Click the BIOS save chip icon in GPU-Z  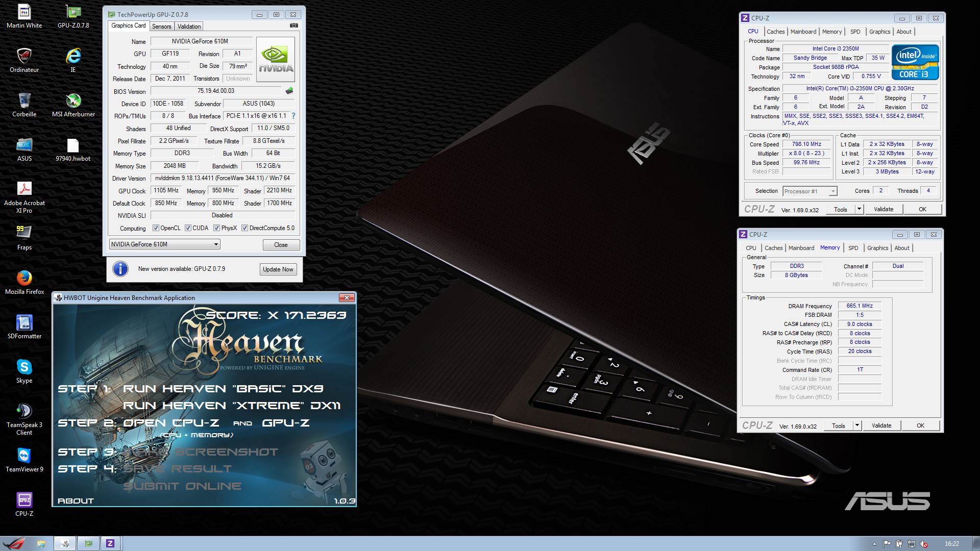tap(289, 91)
